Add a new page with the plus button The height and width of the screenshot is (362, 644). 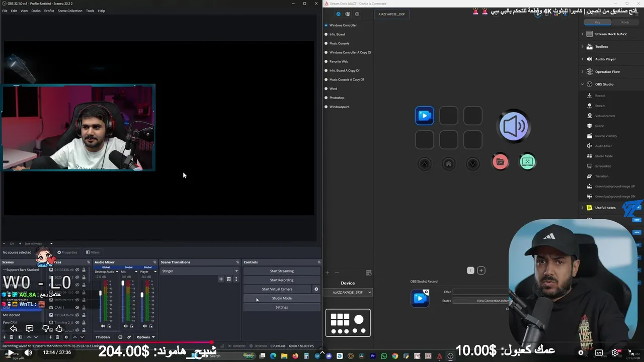pos(481,270)
